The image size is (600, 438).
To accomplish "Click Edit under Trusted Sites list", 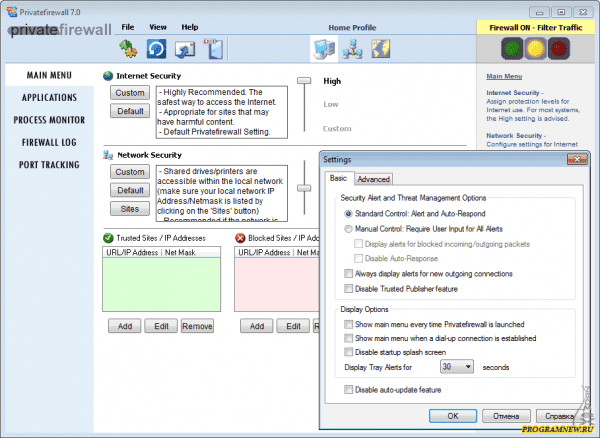I will tap(161, 326).
